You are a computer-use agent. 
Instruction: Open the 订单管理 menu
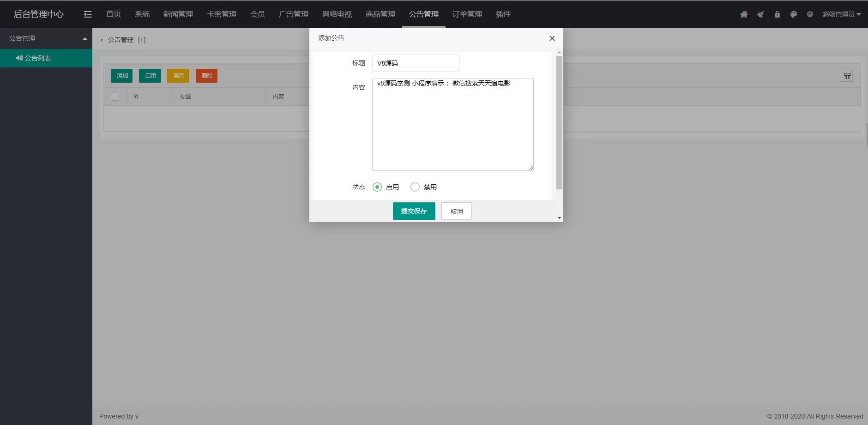click(467, 14)
